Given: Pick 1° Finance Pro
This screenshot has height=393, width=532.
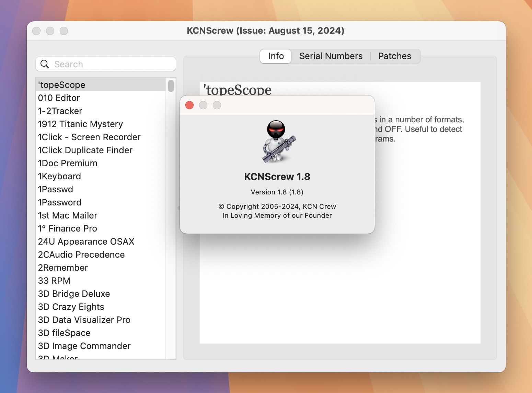Looking at the screenshot, I should click(101, 228).
